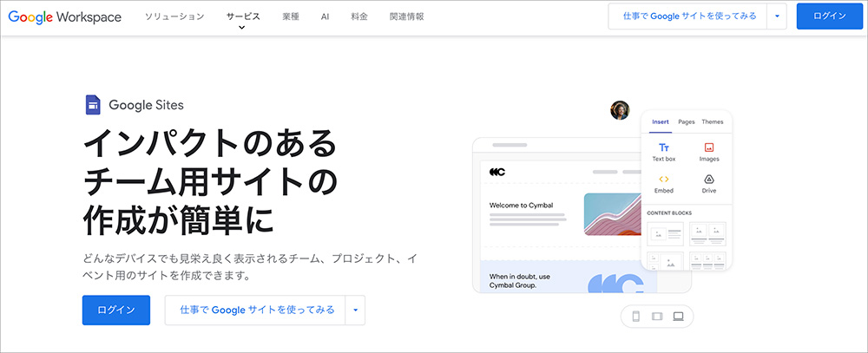
Task: Click the Cymbal logo in mock site header
Action: [x=497, y=172]
